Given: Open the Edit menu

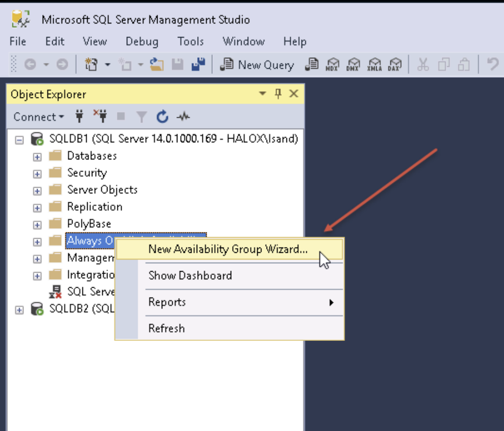Looking at the screenshot, I should pos(55,41).
